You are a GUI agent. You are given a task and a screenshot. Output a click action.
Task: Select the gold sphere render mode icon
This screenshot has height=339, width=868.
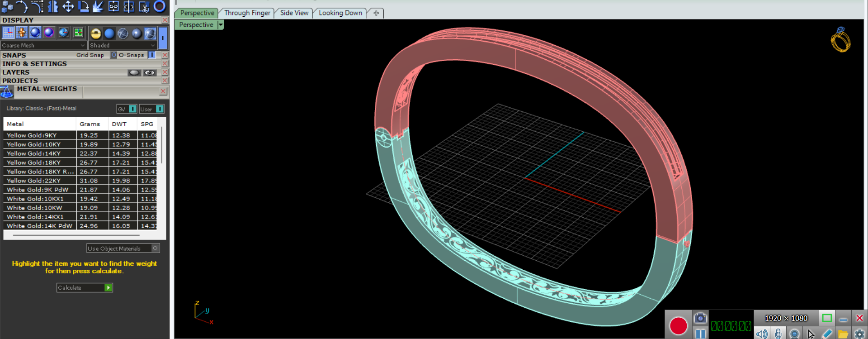pos(95,33)
